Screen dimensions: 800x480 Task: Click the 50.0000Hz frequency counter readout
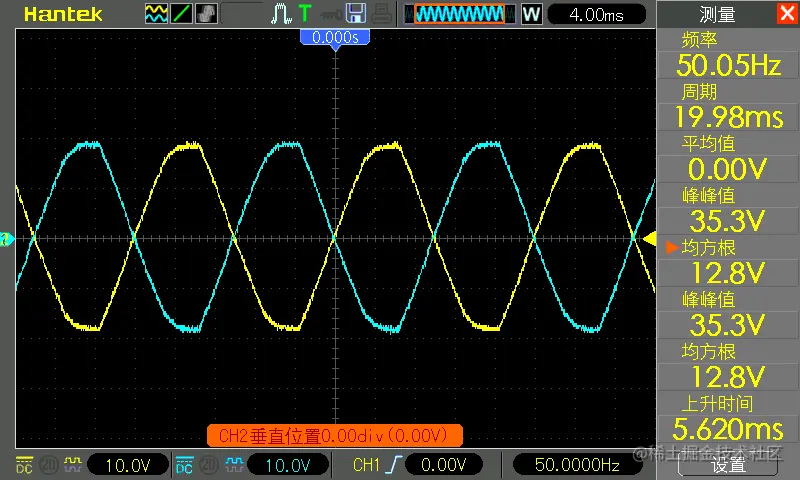[x=577, y=465]
